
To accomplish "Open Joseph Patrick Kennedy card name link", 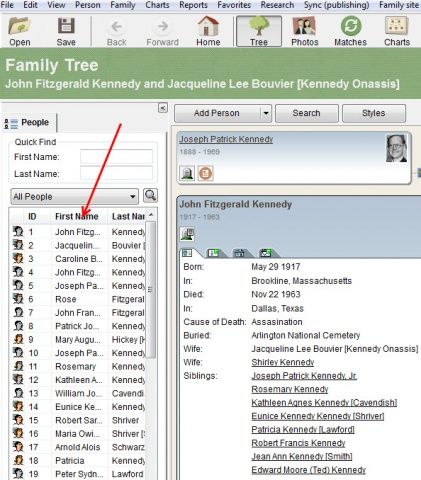I will (226, 139).
